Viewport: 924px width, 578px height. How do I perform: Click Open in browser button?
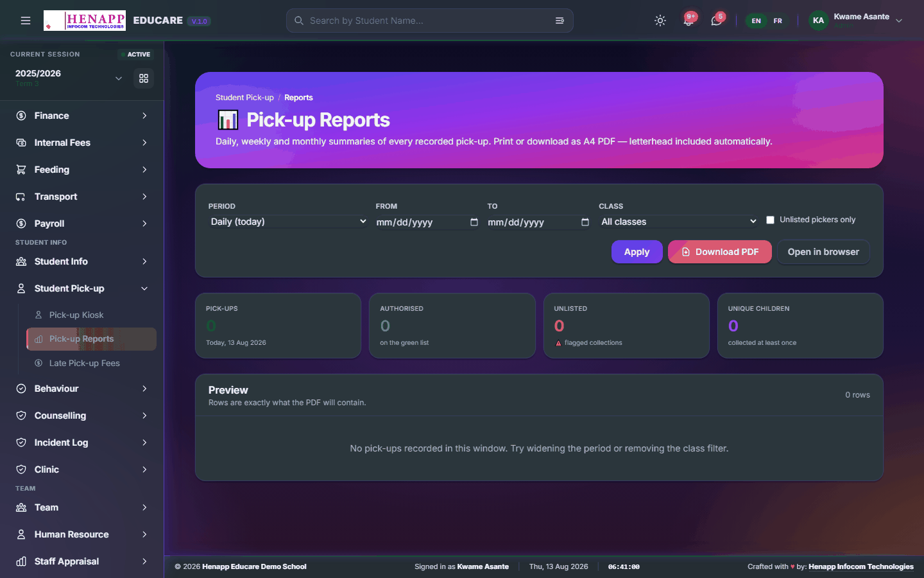tap(823, 252)
